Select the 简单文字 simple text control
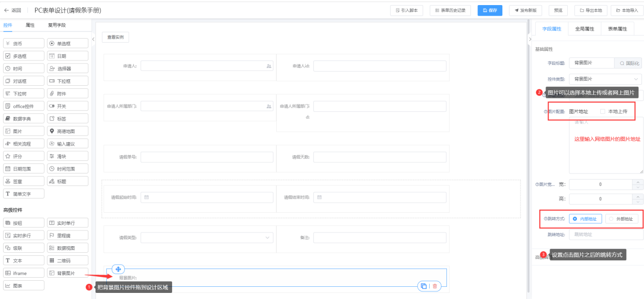The width and height of the screenshot is (644, 299). [23, 193]
